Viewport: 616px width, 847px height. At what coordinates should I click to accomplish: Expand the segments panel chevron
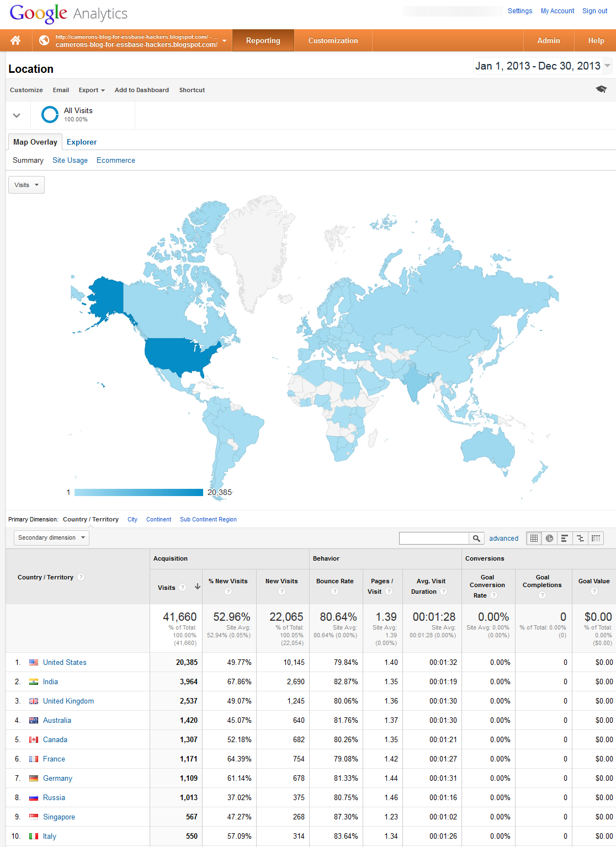pyautogui.click(x=17, y=115)
